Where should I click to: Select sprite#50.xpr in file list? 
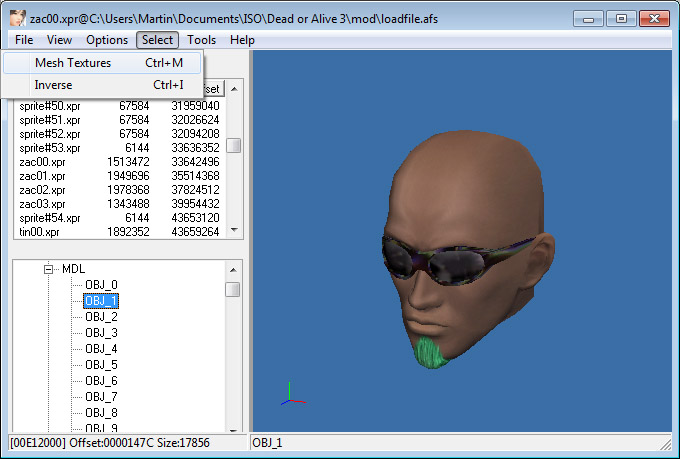50,106
